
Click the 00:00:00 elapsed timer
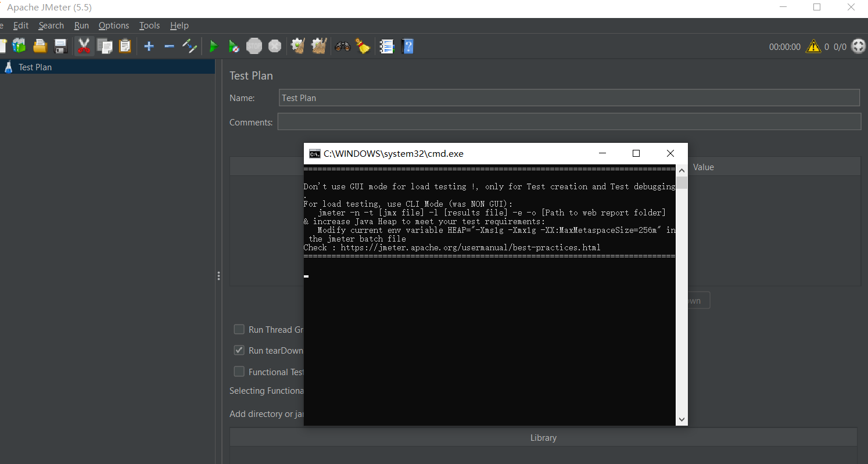(x=784, y=47)
